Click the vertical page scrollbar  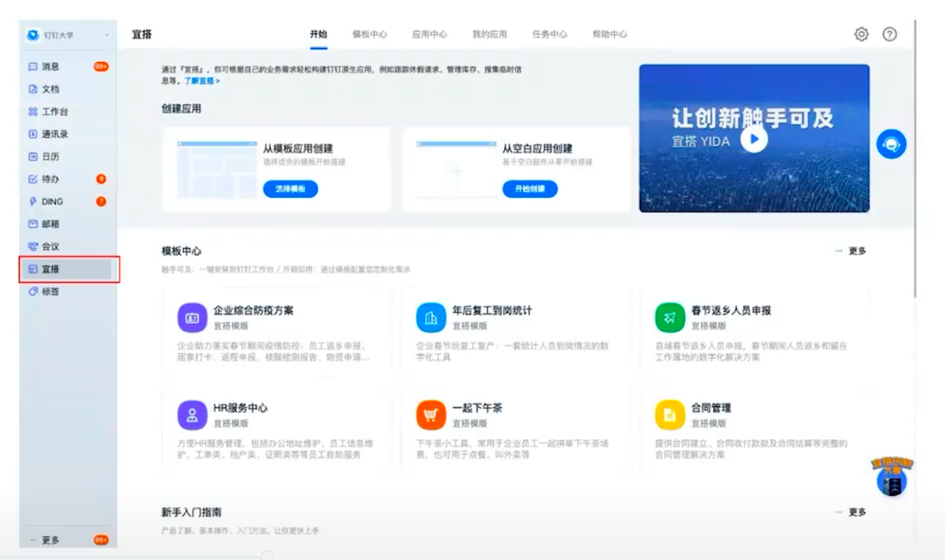(916, 159)
